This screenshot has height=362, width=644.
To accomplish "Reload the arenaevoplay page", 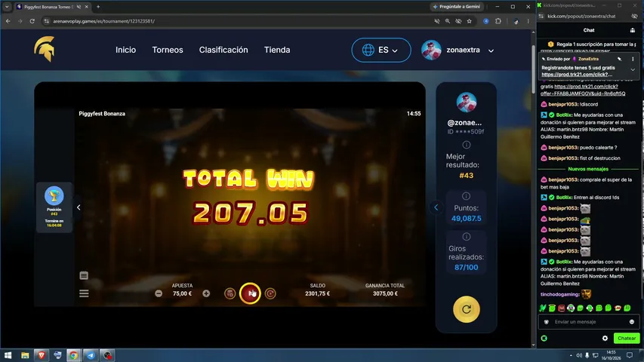I will (32, 21).
